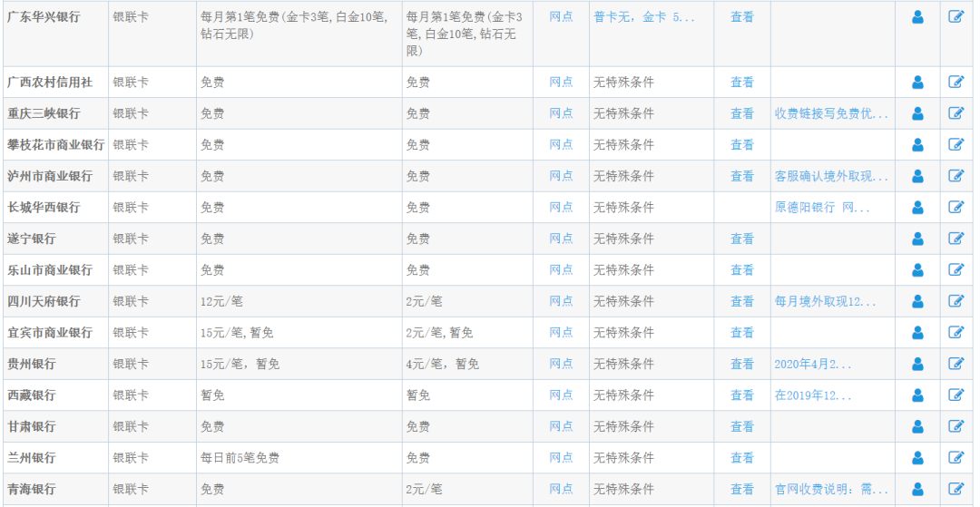Screen dimensions: 980x507
Task: Open 网点 link for 青海银行
Action: (x=561, y=489)
